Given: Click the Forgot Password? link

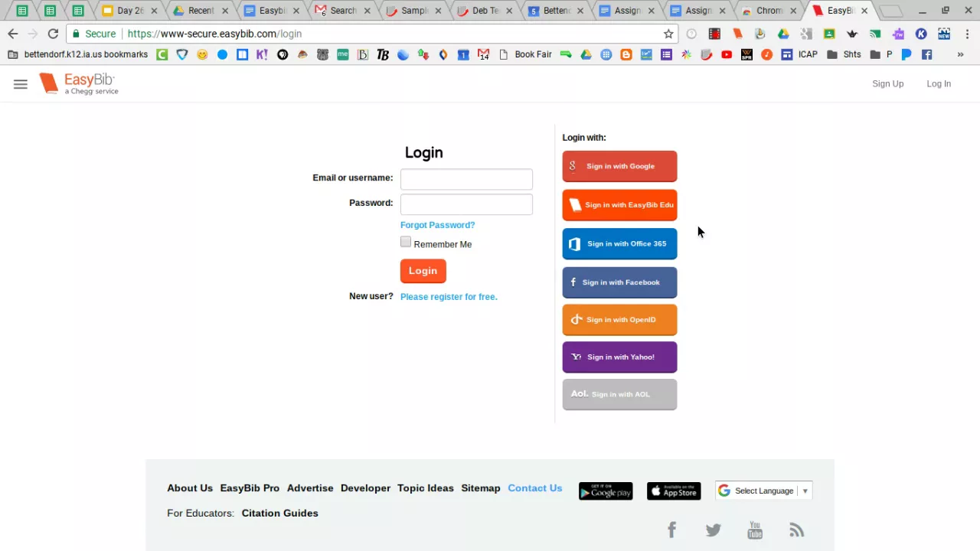Looking at the screenshot, I should (437, 225).
